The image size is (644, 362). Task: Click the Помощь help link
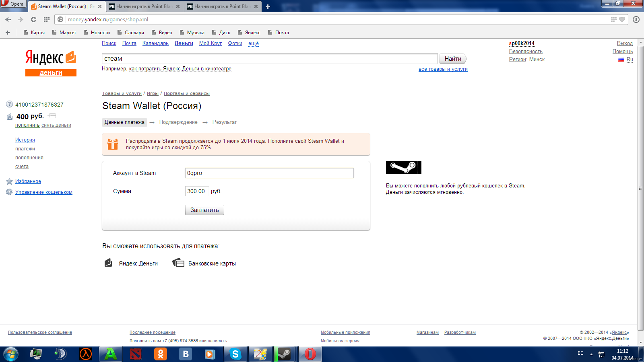[x=623, y=51]
